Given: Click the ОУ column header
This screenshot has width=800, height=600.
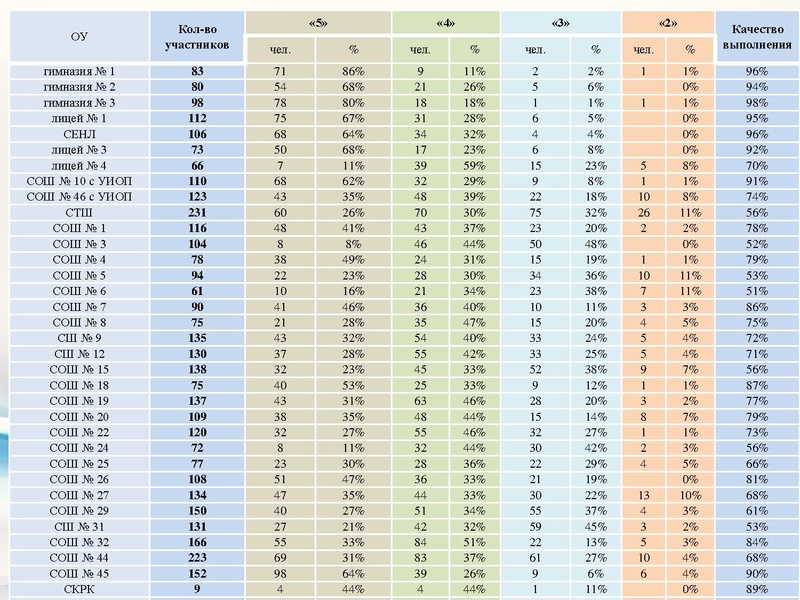Looking at the screenshot, I should coord(79,37).
